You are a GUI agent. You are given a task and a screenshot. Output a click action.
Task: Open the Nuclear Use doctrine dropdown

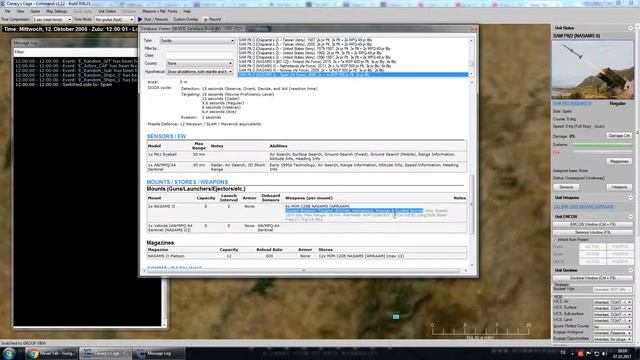click(x=612, y=289)
